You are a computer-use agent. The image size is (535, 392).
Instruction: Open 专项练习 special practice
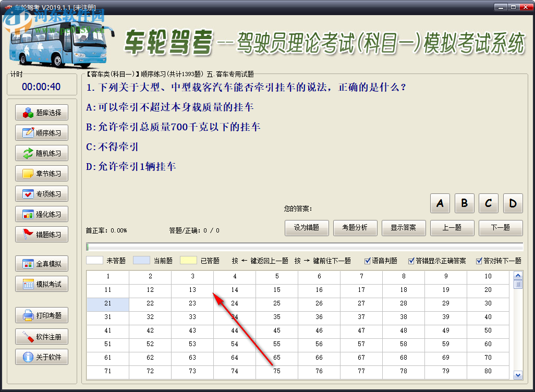pyautogui.click(x=42, y=194)
